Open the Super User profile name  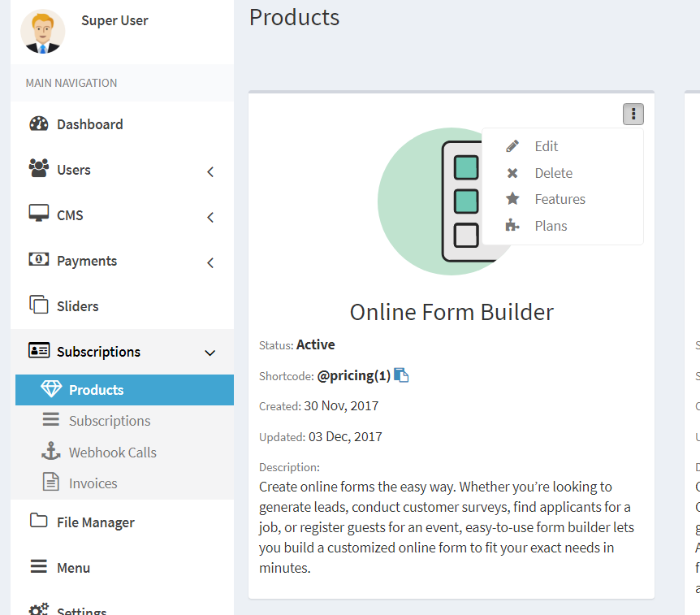click(115, 20)
